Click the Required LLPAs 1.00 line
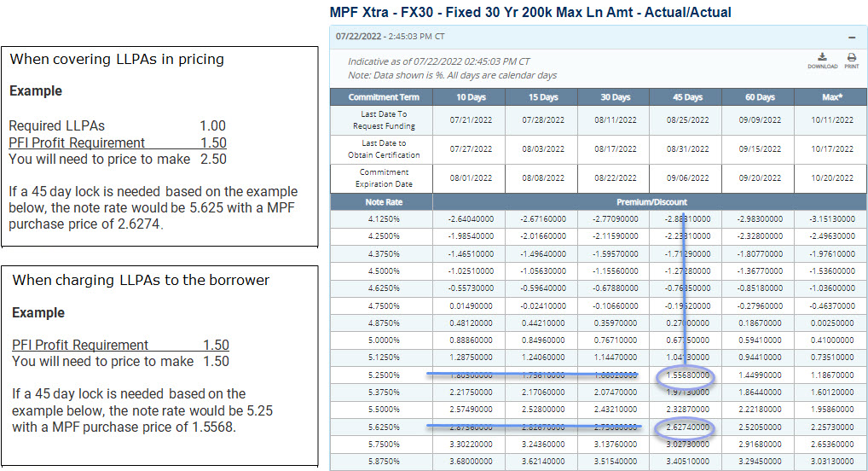868x471 pixels. [118, 125]
